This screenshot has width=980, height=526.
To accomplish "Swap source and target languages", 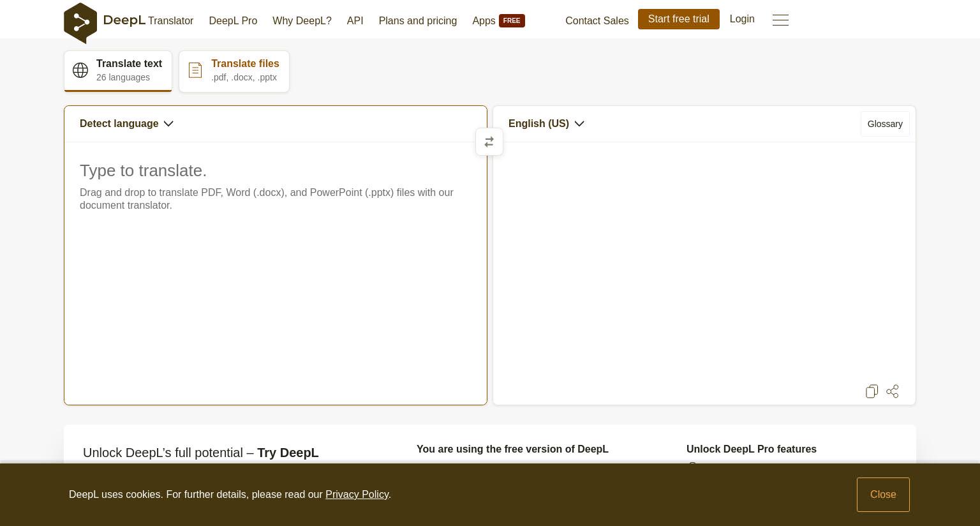I will click(x=489, y=142).
